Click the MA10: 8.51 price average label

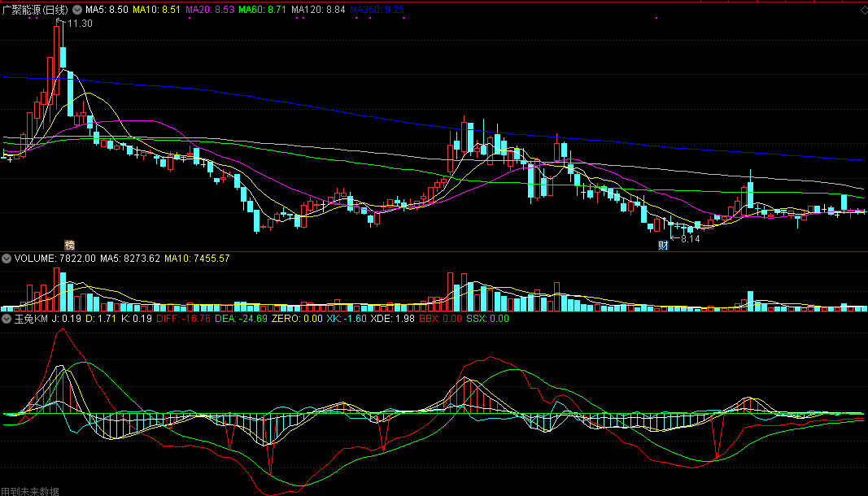click(157, 10)
